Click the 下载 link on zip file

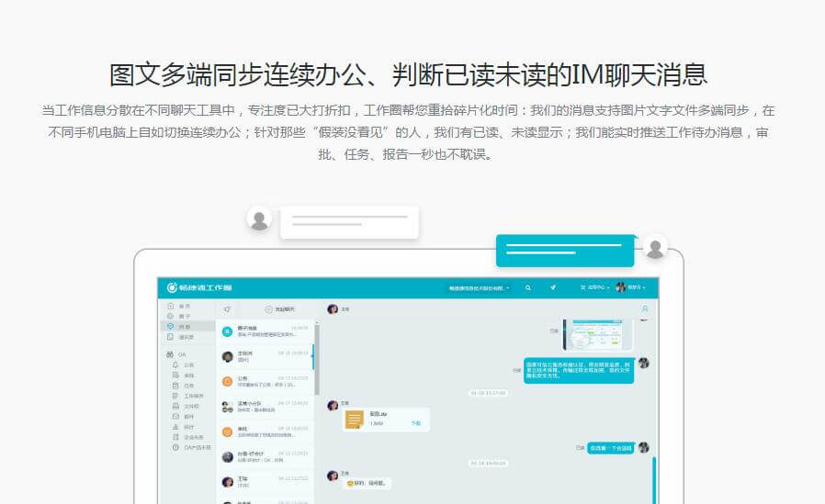point(415,423)
